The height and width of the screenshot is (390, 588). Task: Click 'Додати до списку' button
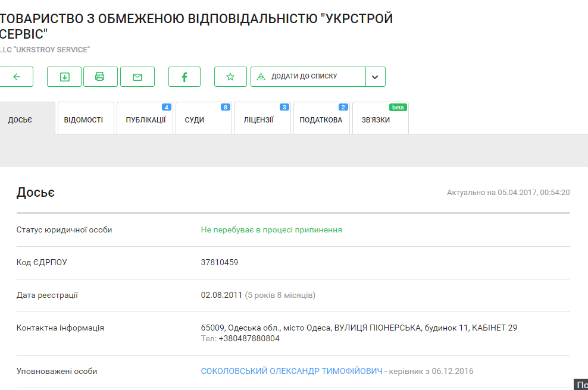308,77
